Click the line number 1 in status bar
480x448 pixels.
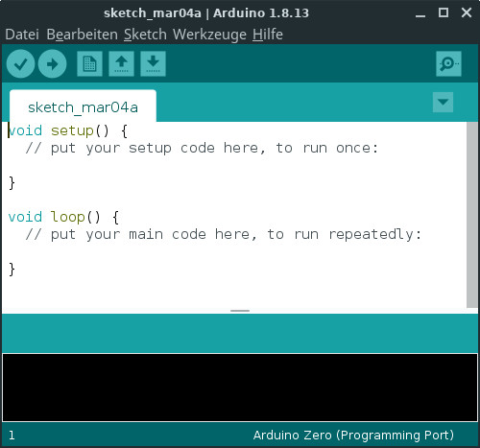[12, 436]
